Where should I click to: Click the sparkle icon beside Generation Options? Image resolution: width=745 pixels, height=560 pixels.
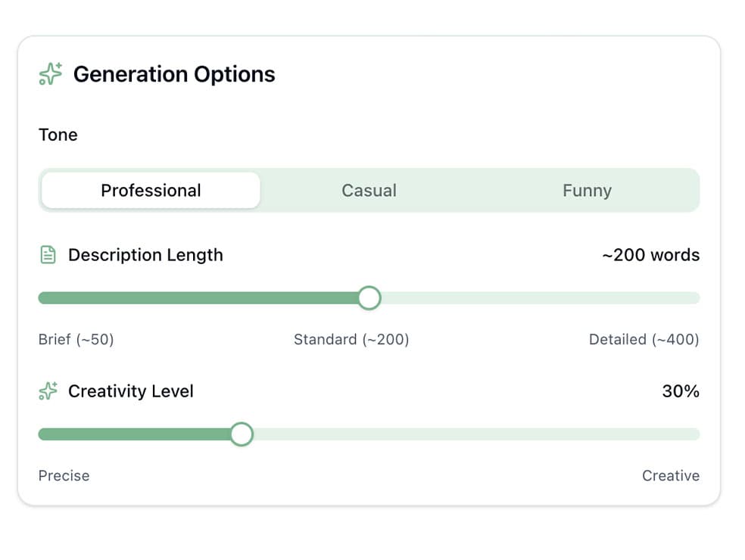[49, 73]
